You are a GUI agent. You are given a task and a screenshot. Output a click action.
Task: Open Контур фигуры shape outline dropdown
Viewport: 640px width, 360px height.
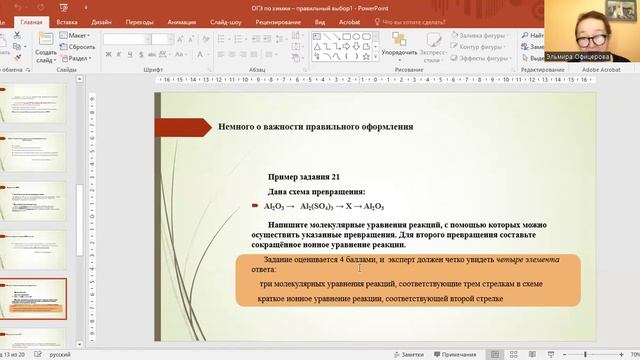479,47
